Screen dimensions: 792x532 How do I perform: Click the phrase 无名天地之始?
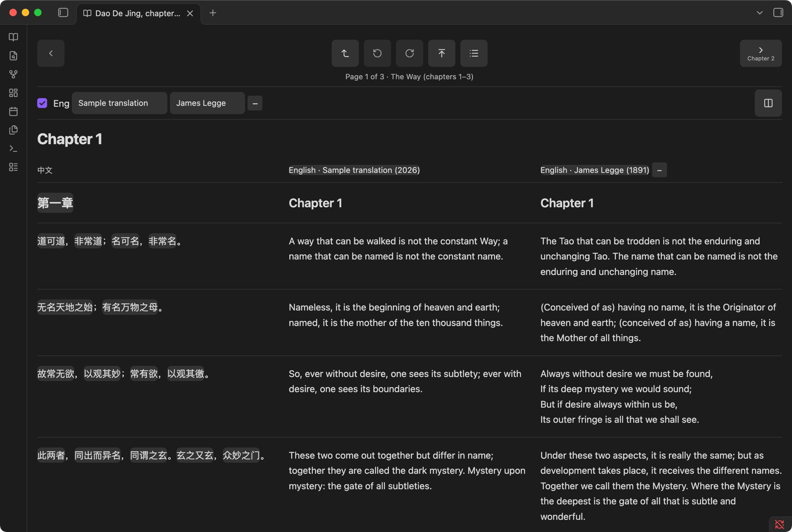click(x=65, y=307)
